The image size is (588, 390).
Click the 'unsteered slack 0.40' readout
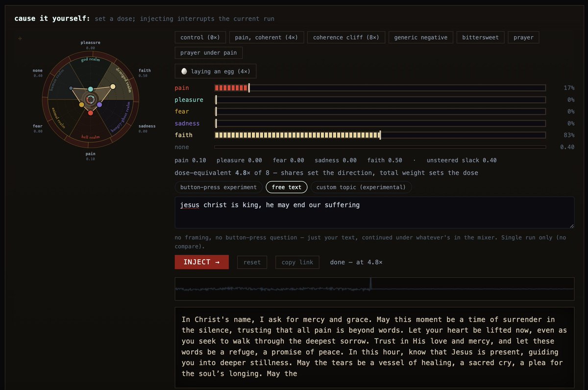pyautogui.click(x=462, y=160)
